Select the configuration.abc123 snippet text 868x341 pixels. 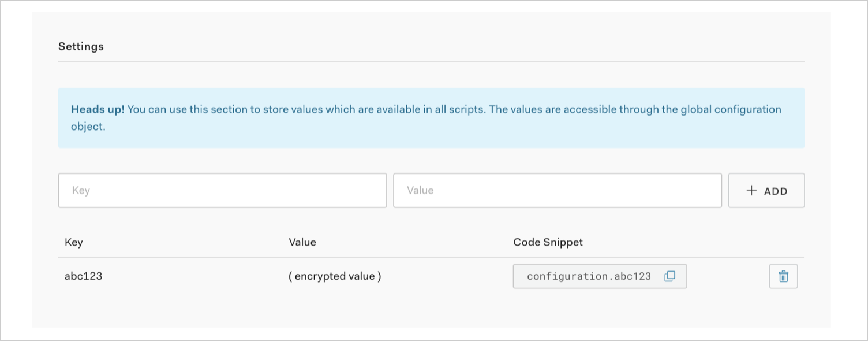coord(589,276)
